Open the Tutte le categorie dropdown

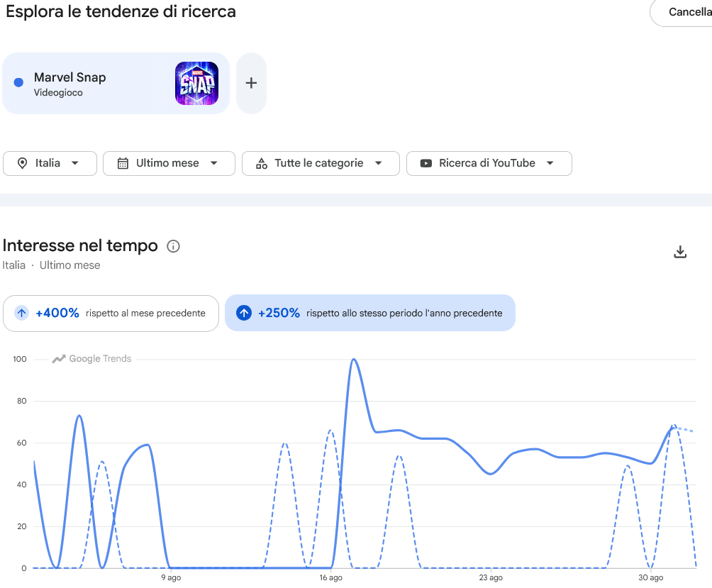pyautogui.click(x=321, y=163)
